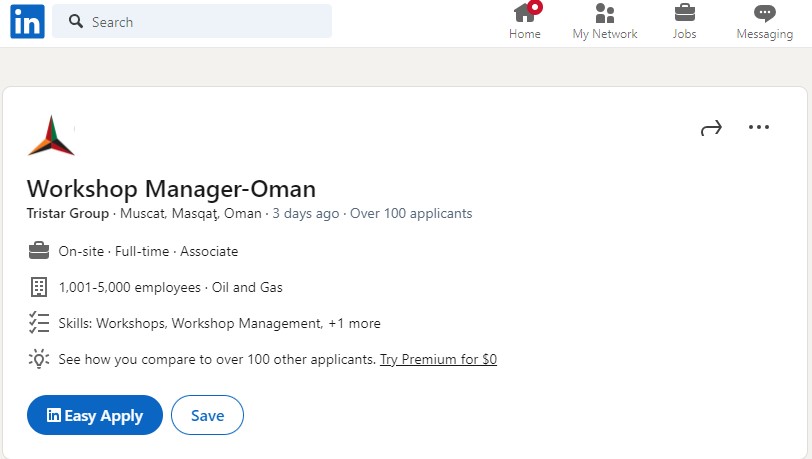
Task: Open the 'Try Premium for $0' link
Action: 439,359
